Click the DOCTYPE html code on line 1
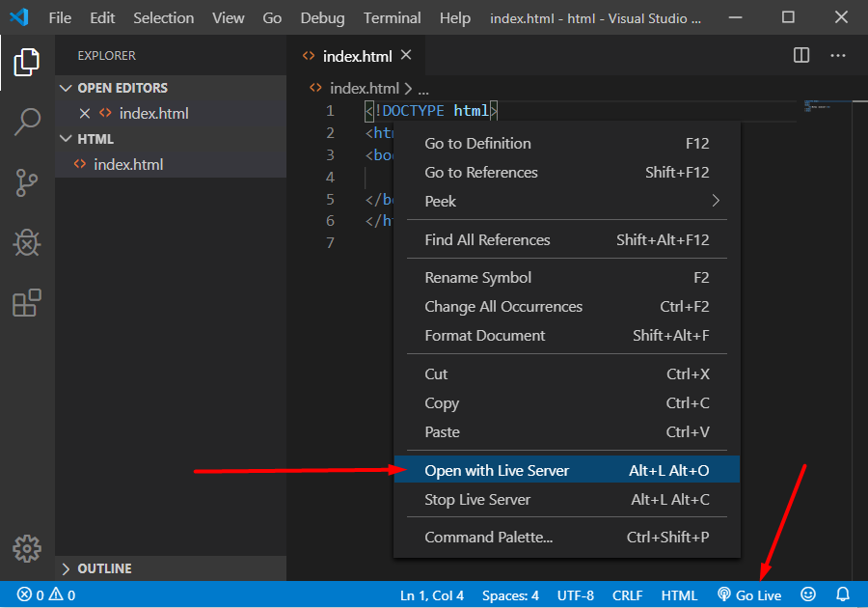868x608 pixels. 432,111
